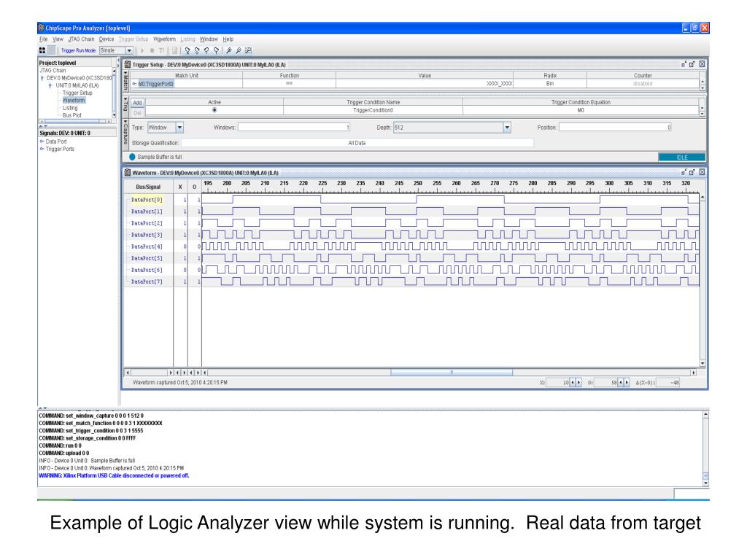Click the waveform vertical scrollbar down arrow

pyautogui.click(x=703, y=363)
